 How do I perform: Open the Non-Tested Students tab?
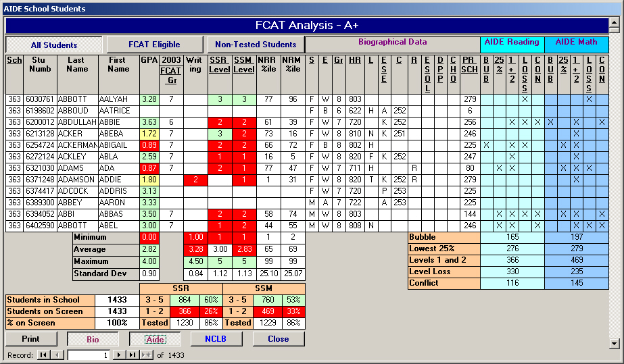(256, 45)
